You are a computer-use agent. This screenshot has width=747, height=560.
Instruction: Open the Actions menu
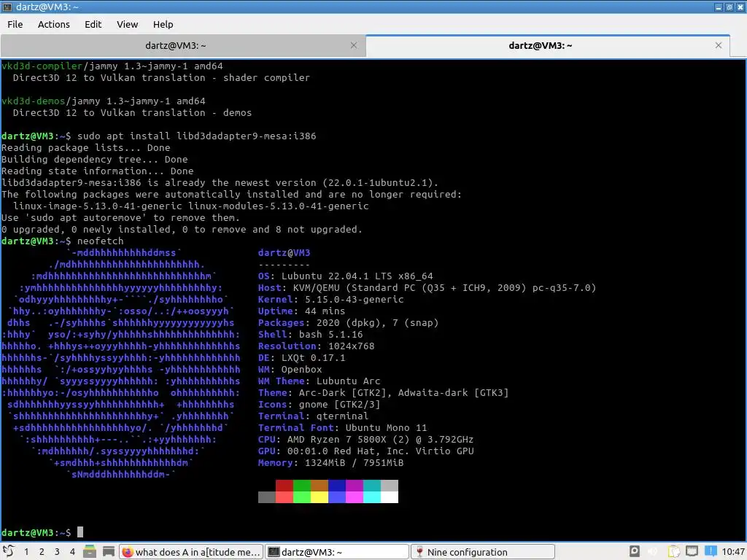pyautogui.click(x=53, y=24)
